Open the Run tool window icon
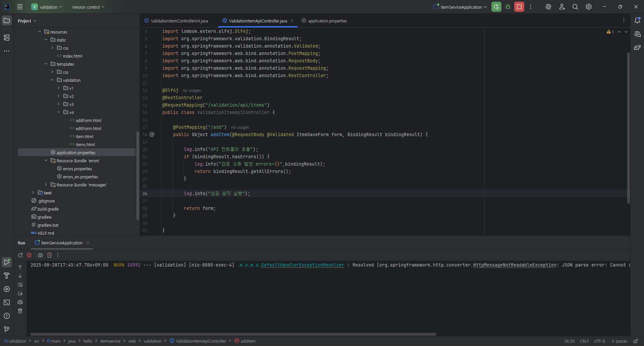The image size is (644, 346). click(x=7, y=262)
